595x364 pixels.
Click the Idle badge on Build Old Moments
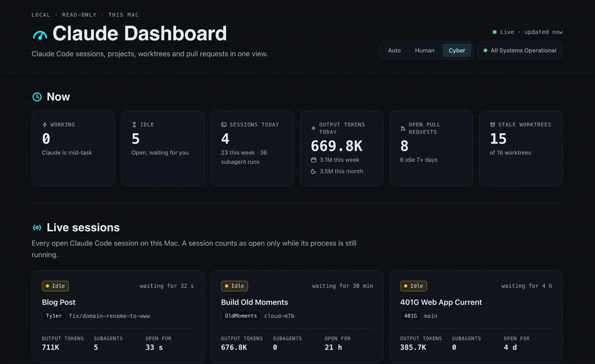(x=234, y=286)
